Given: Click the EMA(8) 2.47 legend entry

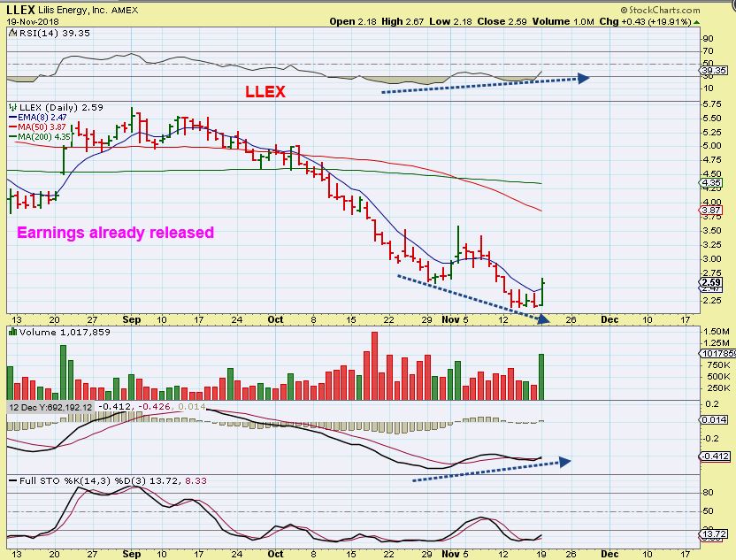Looking at the screenshot, I should tap(38, 118).
